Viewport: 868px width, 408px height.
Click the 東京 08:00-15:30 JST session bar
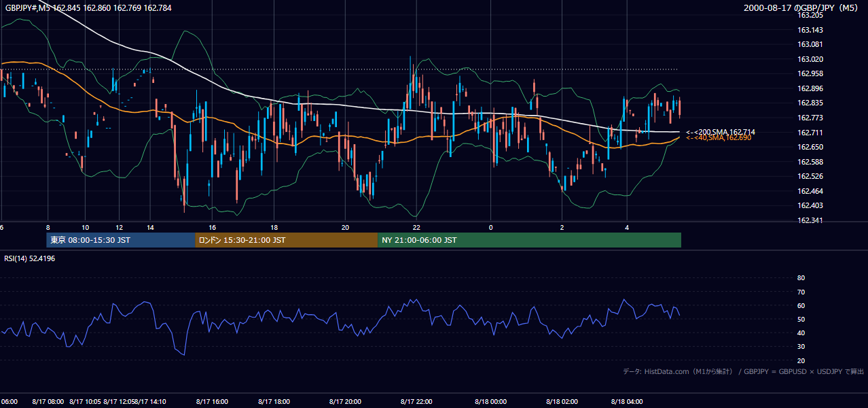tap(121, 240)
